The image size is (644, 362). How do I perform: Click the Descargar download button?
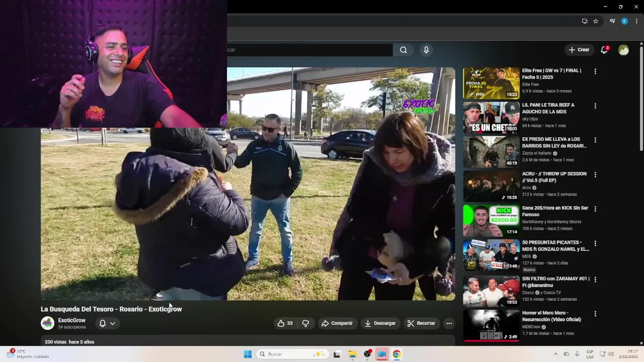point(380,323)
